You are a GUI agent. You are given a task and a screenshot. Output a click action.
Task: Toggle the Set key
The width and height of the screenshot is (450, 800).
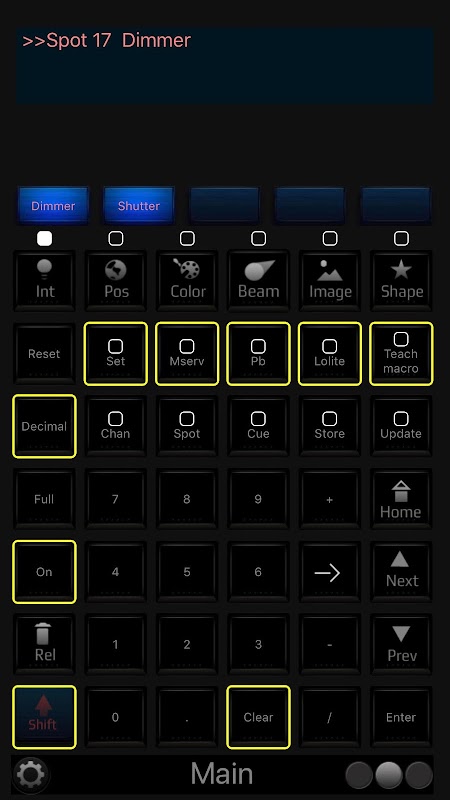pos(116,354)
